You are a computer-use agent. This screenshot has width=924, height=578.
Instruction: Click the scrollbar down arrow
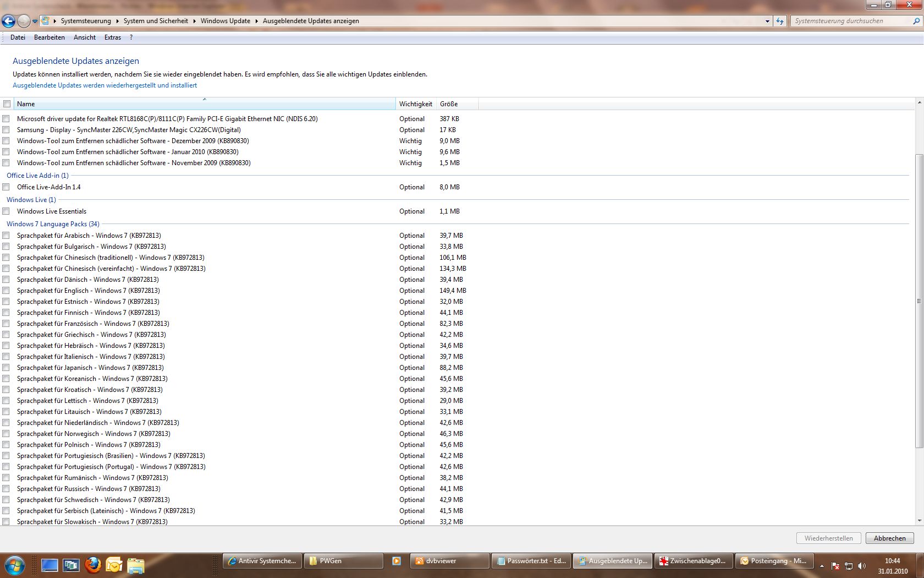[919, 521]
